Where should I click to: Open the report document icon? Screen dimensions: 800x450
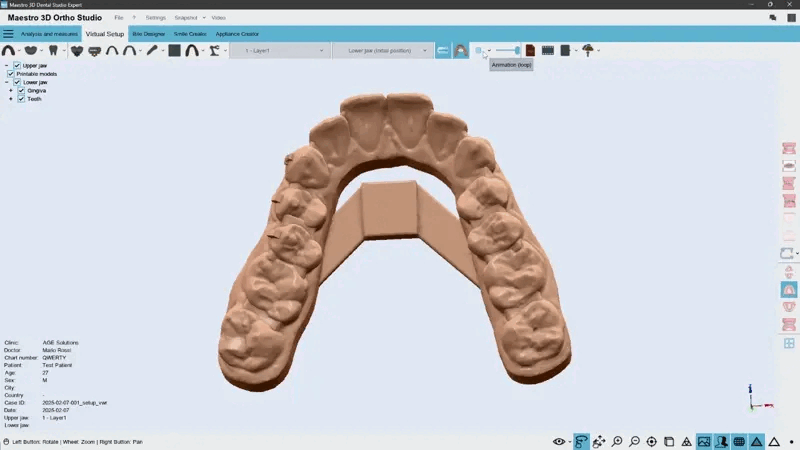coord(530,51)
